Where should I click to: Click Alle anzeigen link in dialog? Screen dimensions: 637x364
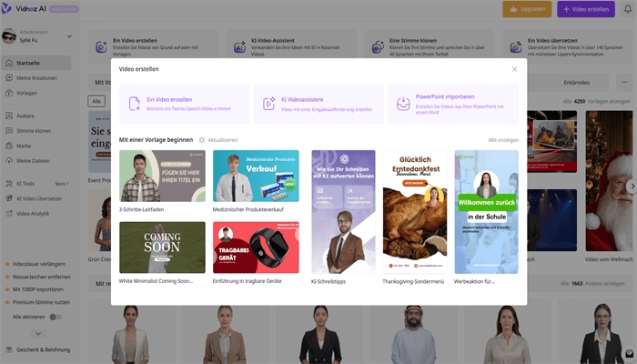coord(503,140)
